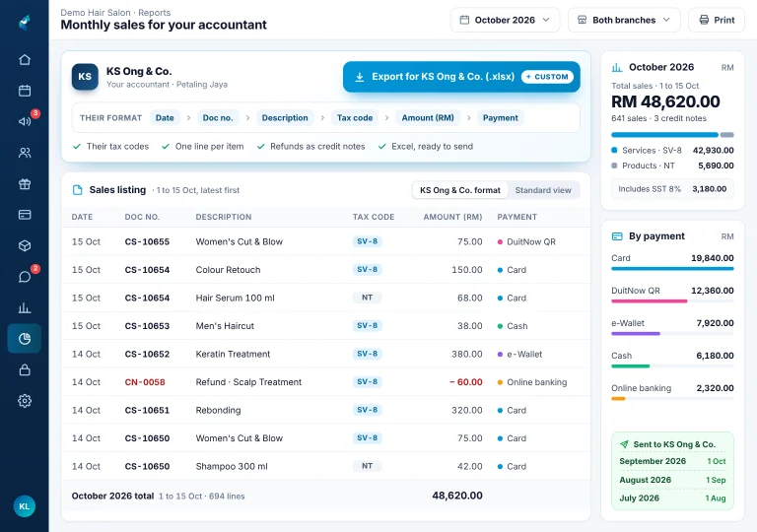Click the card icon beside By payment
The height and width of the screenshot is (532, 757).
pyautogui.click(x=617, y=236)
